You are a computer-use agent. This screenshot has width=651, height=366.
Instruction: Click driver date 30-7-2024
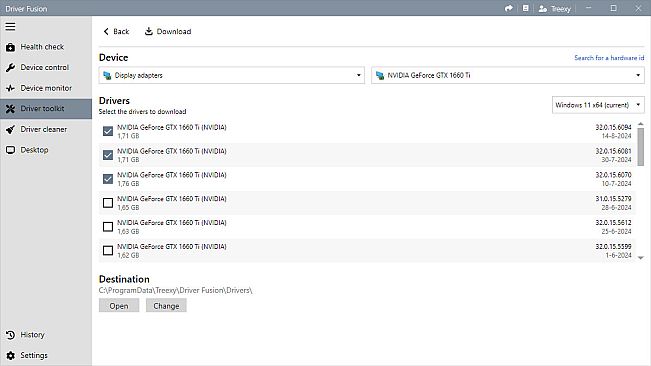click(617, 160)
